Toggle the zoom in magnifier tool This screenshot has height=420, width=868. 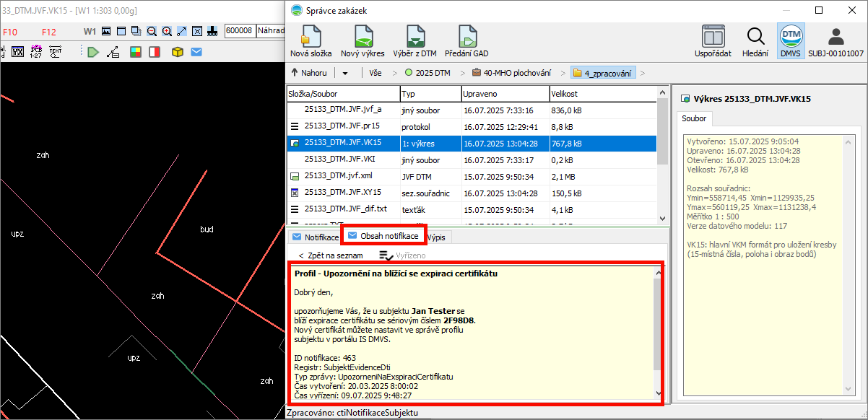coord(167,31)
